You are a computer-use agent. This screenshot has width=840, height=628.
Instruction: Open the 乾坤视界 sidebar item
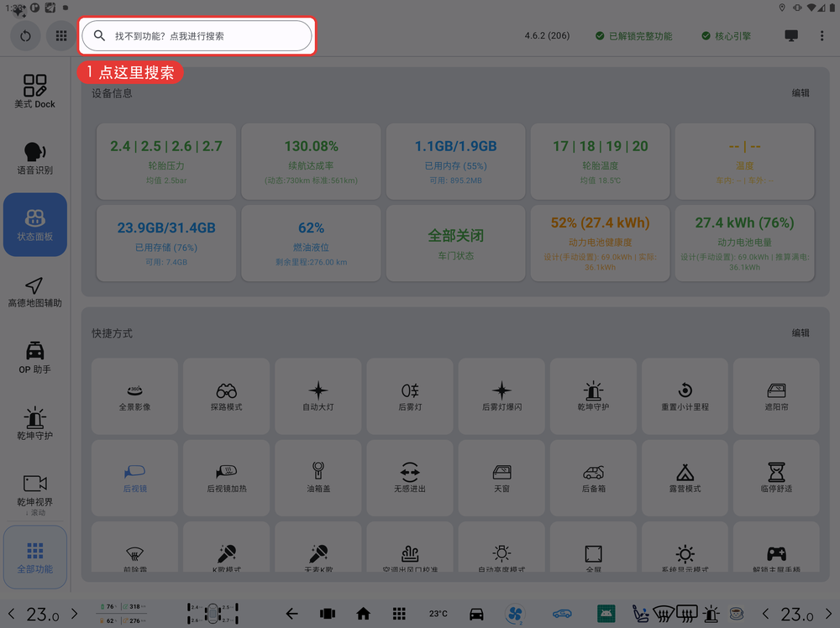34,490
